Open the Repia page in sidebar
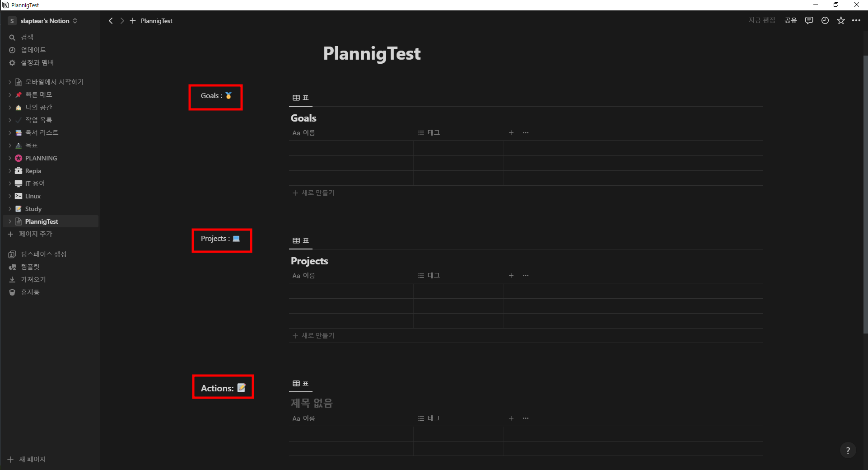 33,171
